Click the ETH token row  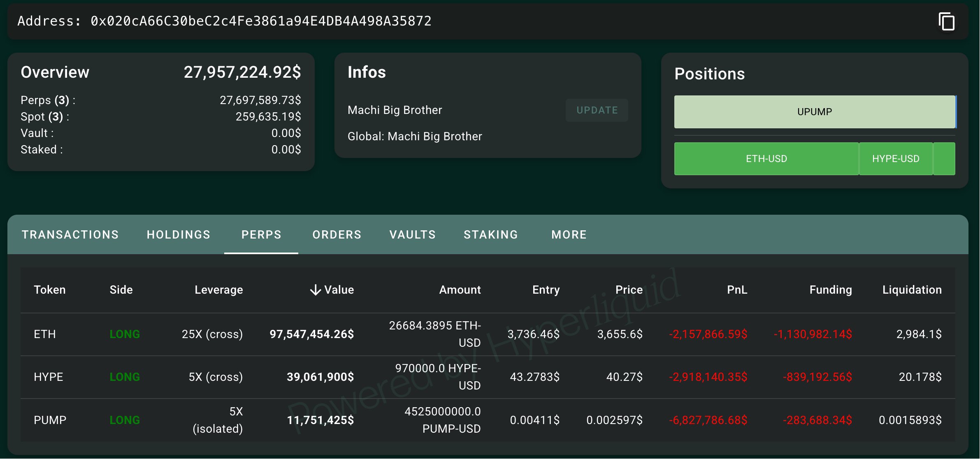(488, 334)
